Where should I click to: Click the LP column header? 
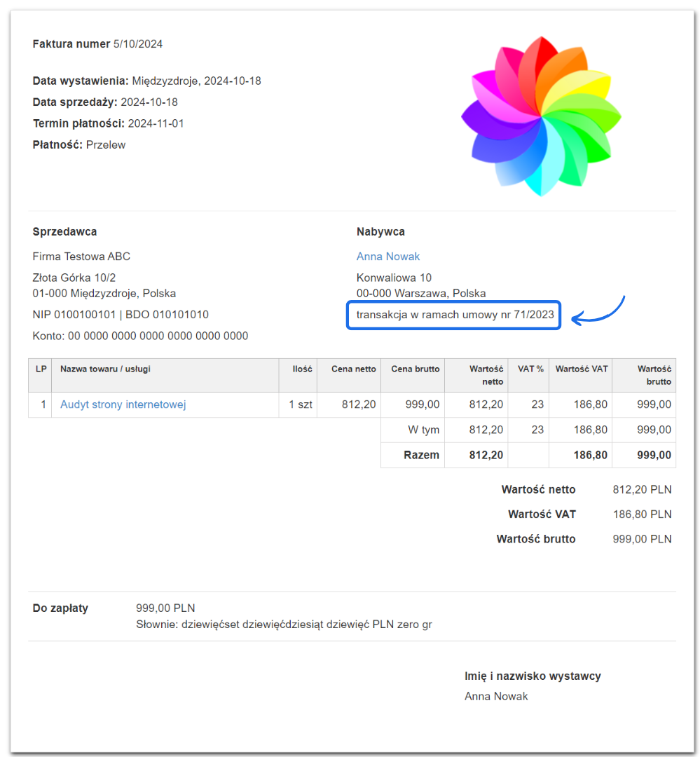click(41, 369)
